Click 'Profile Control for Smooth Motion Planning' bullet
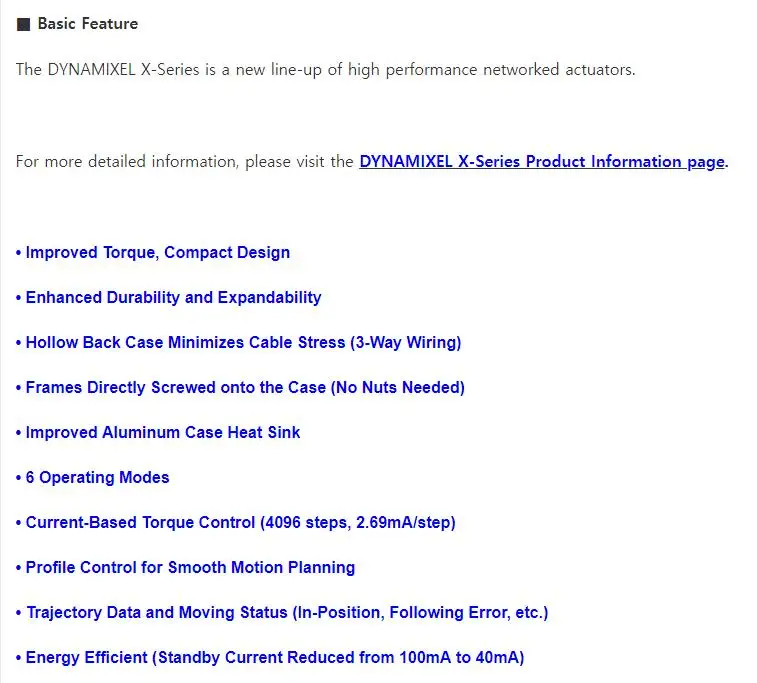 click(185, 567)
